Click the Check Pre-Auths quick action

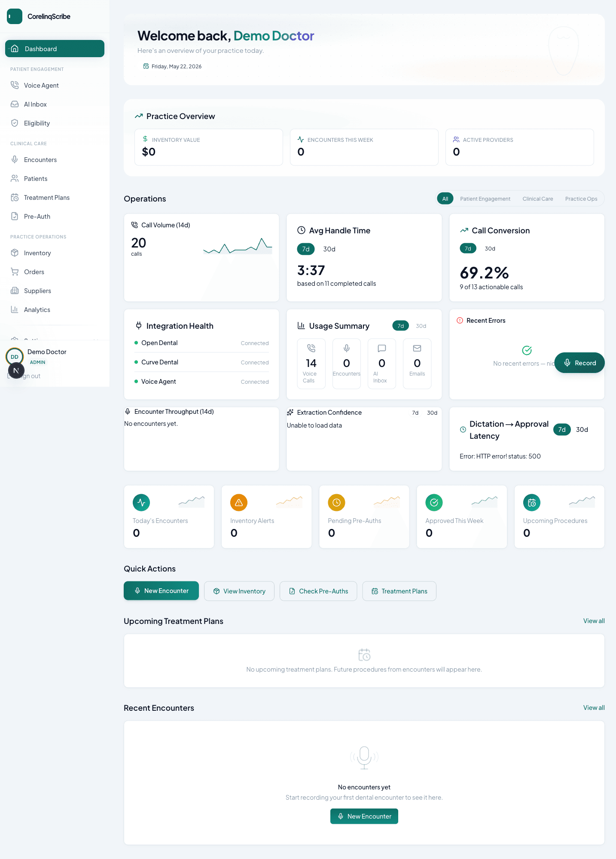tap(318, 591)
